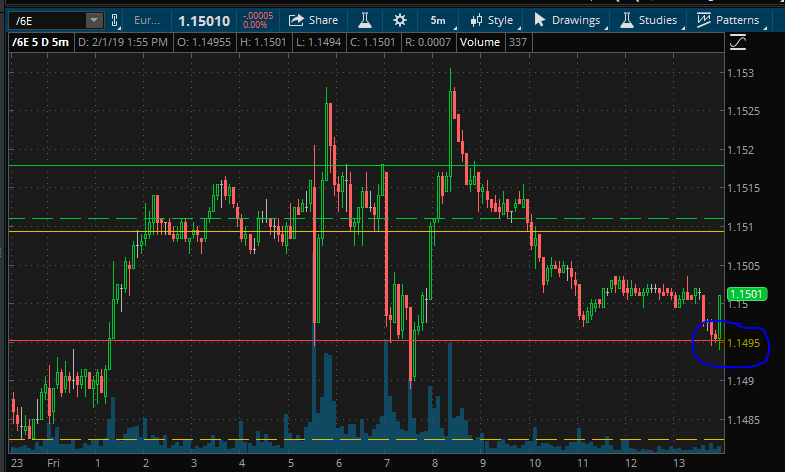Click the cursor arrow icon on Drawings
Image resolution: width=785 pixels, height=472 pixels.
(539, 20)
